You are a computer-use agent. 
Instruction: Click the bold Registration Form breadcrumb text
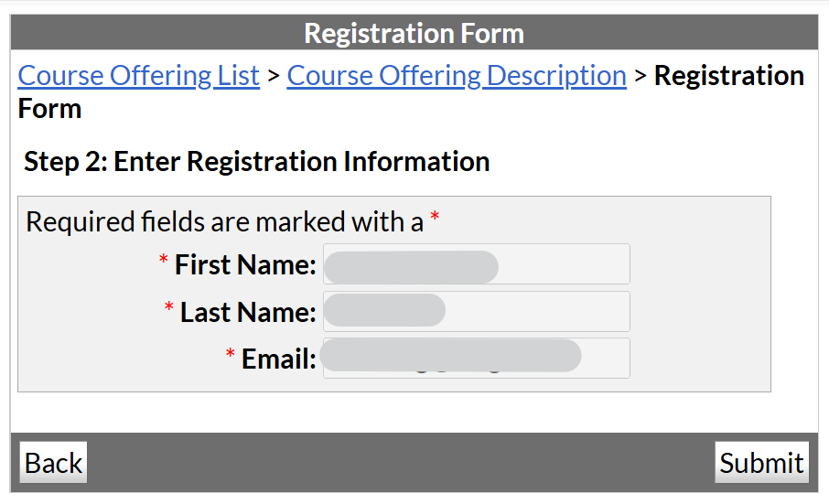pos(729,76)
